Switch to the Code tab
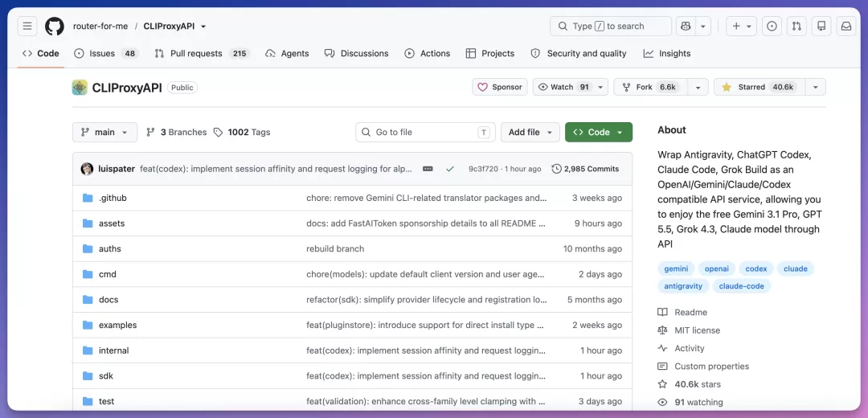The height and width of the screenshot is (418, 868). tap(40, 54)
